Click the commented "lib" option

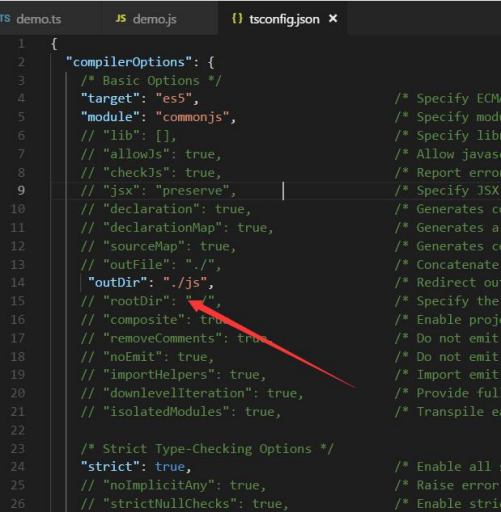coord(129,136)
